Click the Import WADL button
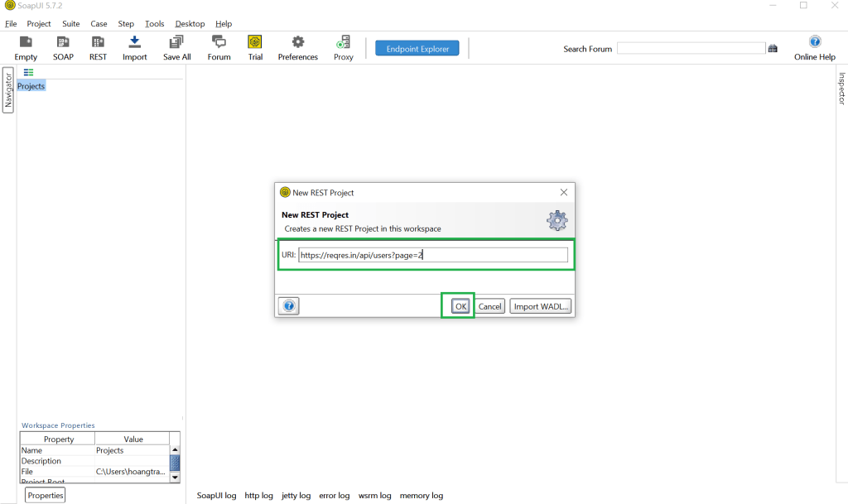 click(540, 306)
